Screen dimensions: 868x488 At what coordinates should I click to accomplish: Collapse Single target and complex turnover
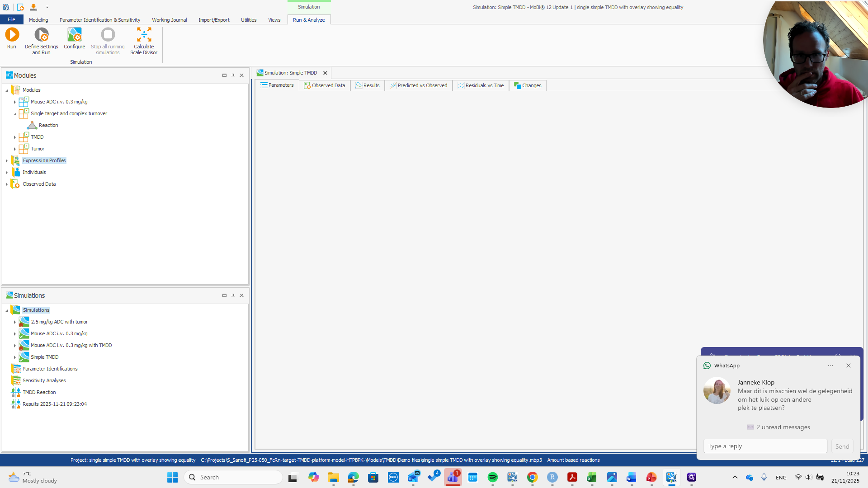tap(15, 114)
